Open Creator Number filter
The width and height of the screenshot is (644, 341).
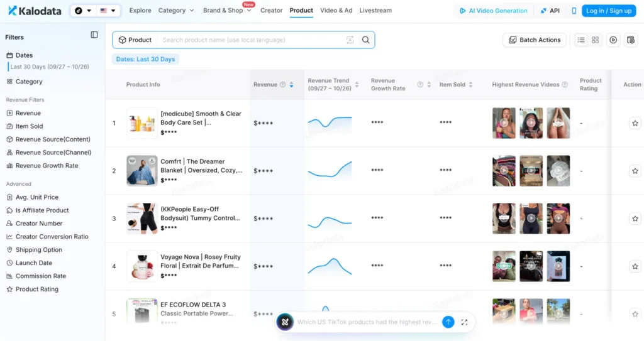(34, 223)
